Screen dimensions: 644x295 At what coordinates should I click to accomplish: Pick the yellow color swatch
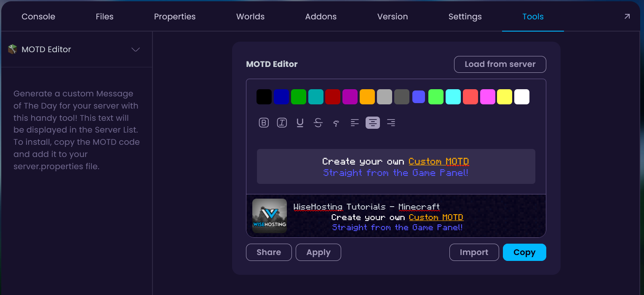coord(505,97)
